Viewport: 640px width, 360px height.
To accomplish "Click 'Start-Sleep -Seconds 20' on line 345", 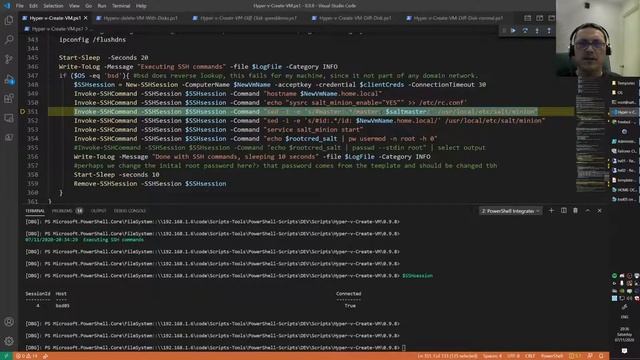I will pyautogui.click(x=103, y=58).
